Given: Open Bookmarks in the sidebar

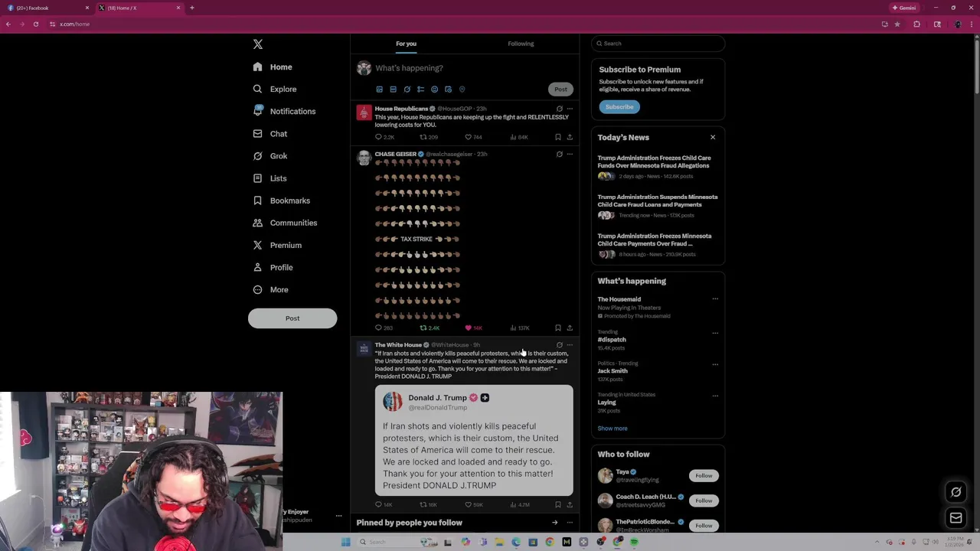Looking at the screenshot, I should 281,201.
